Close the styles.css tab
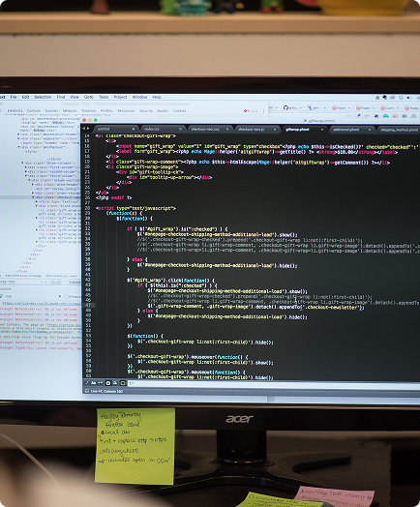The width and height of the screenshot is (420, 507). pyautogui.click(x=180, y=129)
